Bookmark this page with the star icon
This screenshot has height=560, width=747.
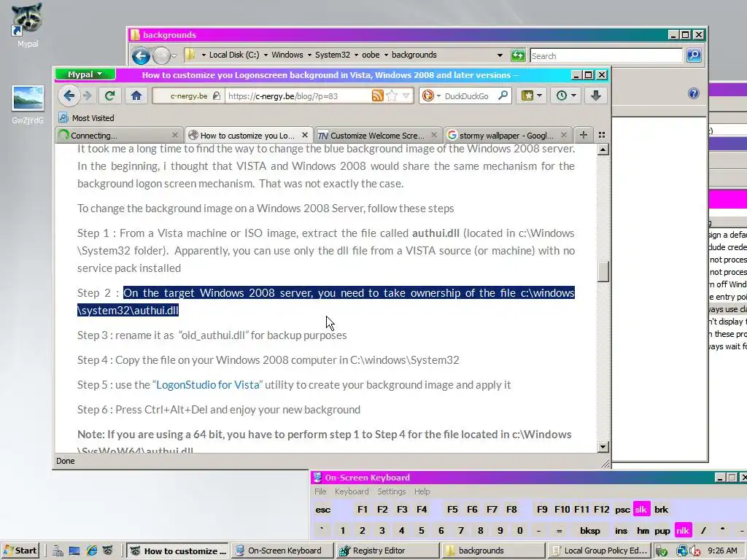click(392, 96)
